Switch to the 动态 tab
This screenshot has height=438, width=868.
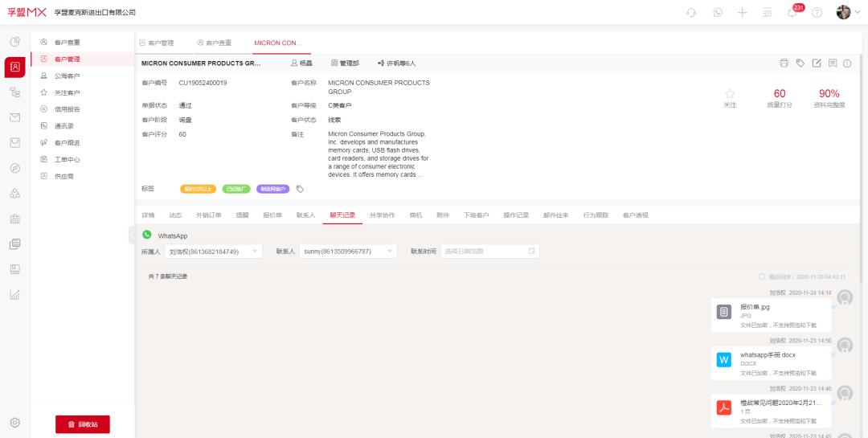click(175, 215)
